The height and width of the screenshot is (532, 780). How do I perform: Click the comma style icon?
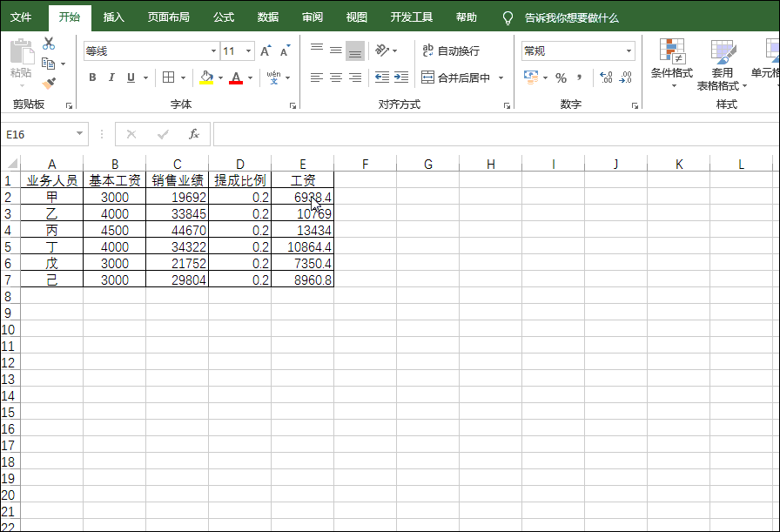pyautogui.click(x=580, y=77)
